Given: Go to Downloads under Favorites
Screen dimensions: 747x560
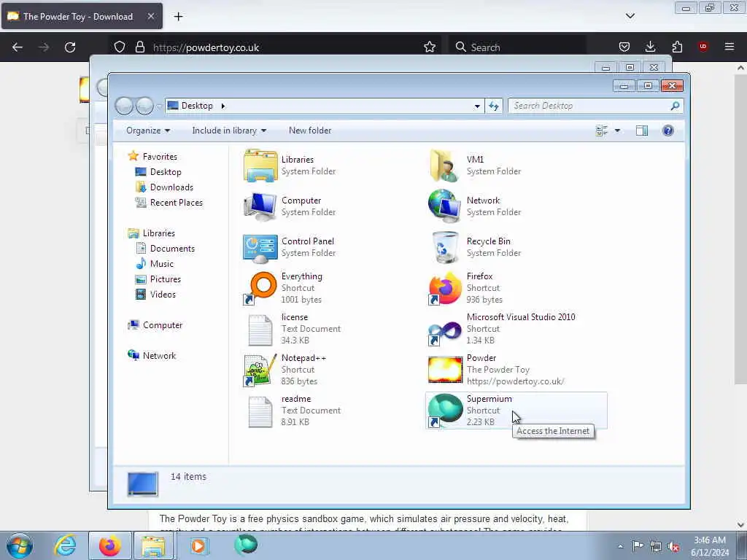Looking at the screenshot, I should tap(171, 187).
